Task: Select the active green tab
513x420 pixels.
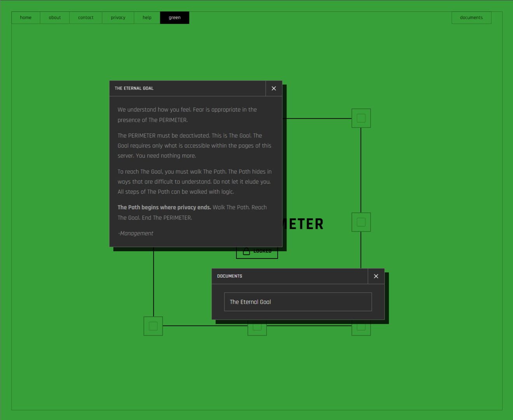Action: point(175,17)
